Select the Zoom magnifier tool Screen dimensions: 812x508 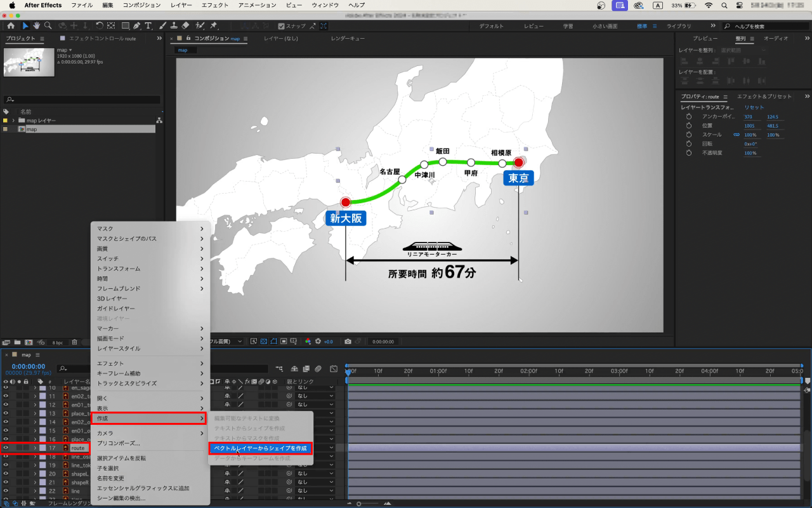[48, 26]
